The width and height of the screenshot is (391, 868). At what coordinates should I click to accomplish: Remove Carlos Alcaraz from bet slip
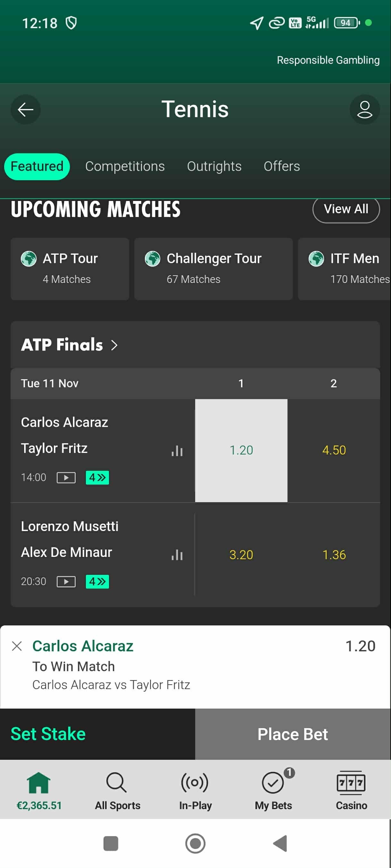pos(17,646)
